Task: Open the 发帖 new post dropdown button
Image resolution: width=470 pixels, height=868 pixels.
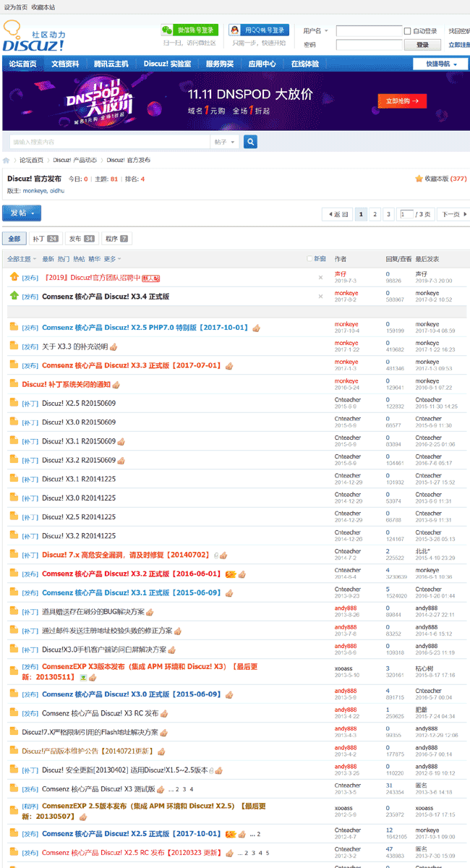Action: click(22, 213)
